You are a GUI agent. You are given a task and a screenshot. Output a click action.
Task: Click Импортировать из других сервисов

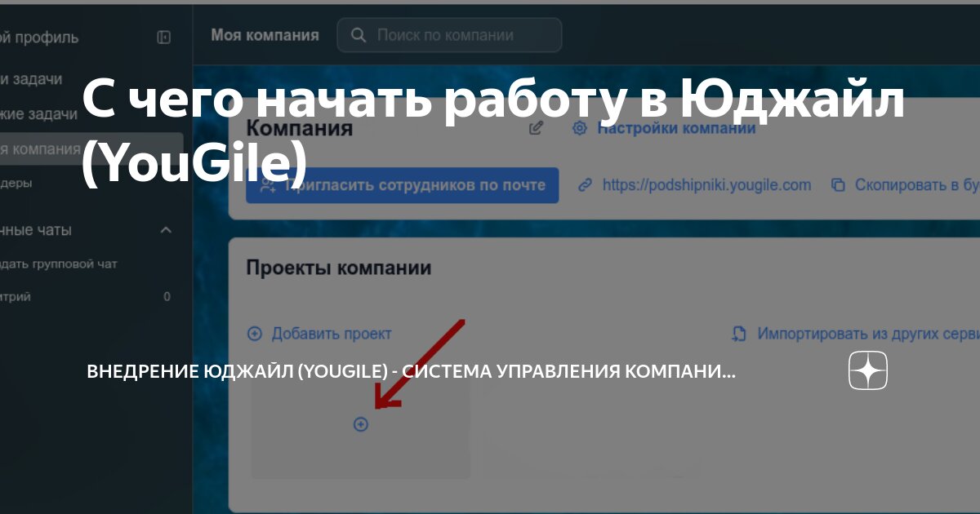pyautogui.click(x=868, y=334)
